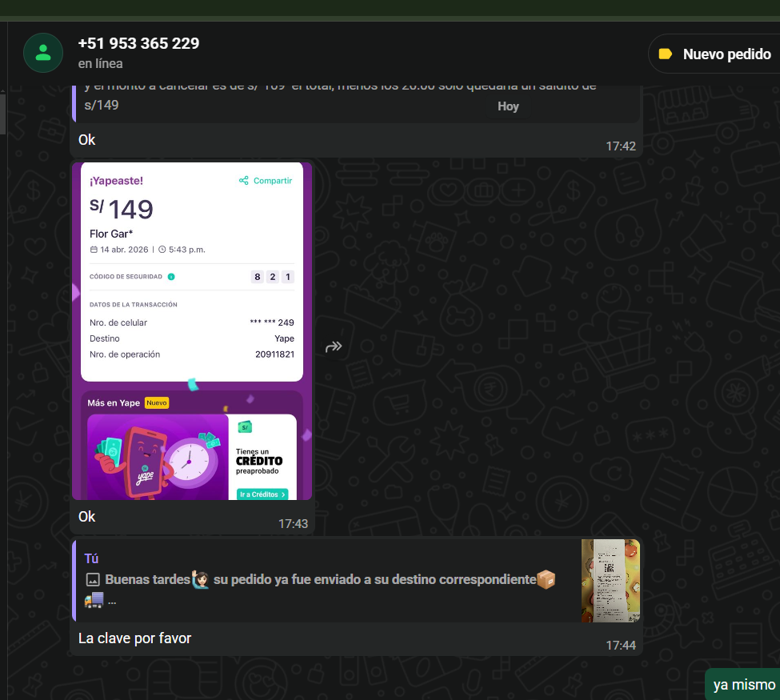The height and width of the screenshot is (700, 780).
Task: Click the 'Ok' message sent at 17:42
Action: pos(87,140)
